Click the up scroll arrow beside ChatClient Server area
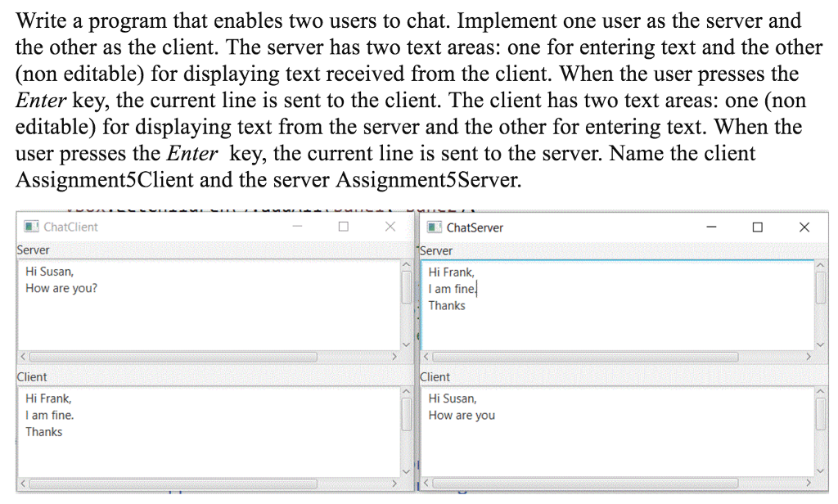This screenshot has height=504, width=838. (408, 265)
